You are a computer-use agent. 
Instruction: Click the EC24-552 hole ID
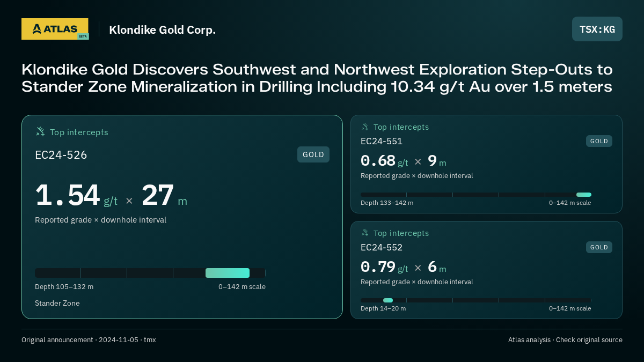pyautogui.click(x=381, y=247)
